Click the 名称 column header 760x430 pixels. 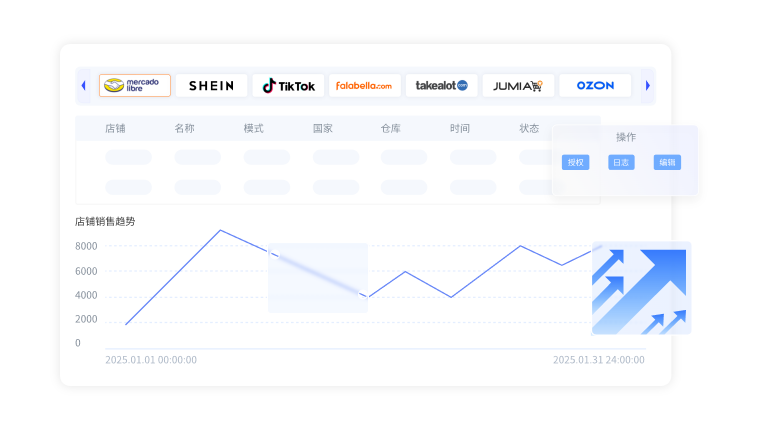(x=185, y=128)
